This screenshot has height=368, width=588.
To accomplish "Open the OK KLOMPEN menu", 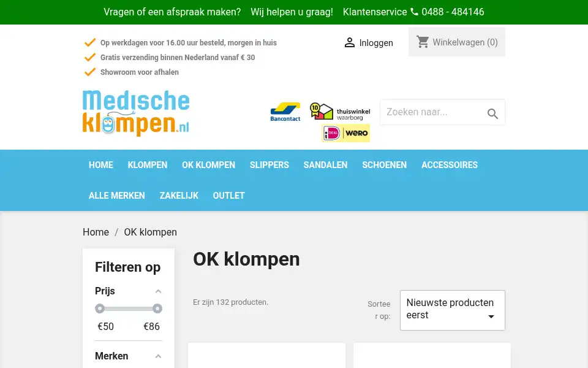I will [208, 165].
